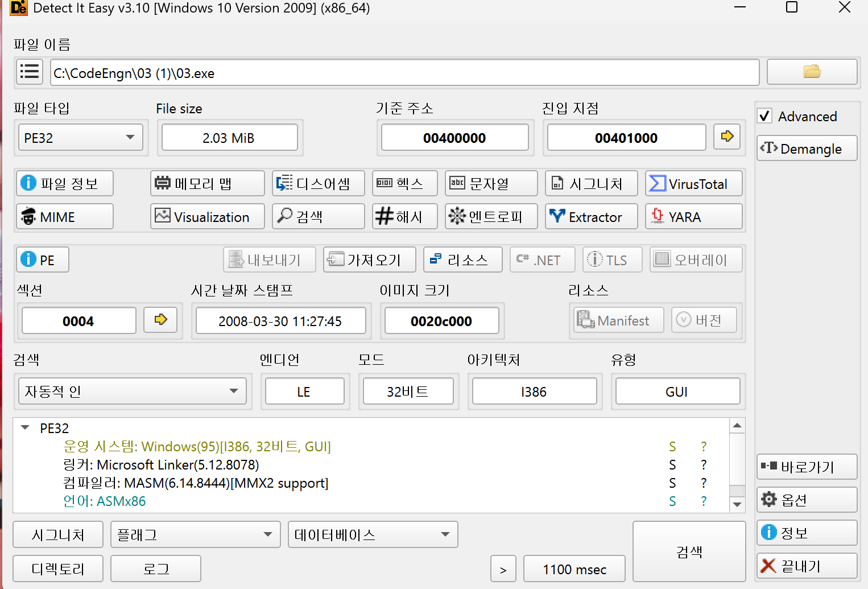Exit with the 끝내기 button

(x=807, y=566)
